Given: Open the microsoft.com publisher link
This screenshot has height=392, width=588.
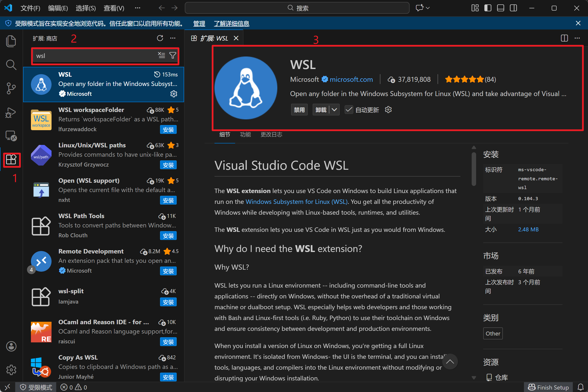Looking at the screenshot, I should point(351,80).
